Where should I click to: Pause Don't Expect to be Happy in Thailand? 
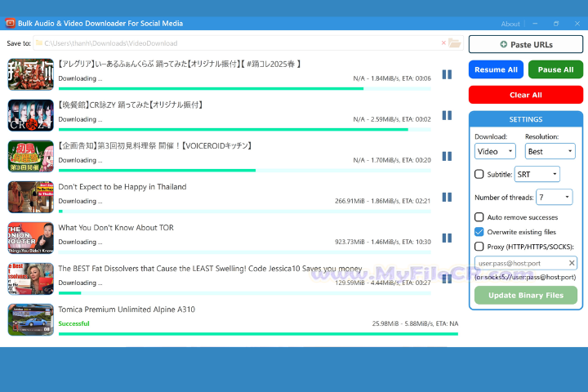click(x=447, y=197)
